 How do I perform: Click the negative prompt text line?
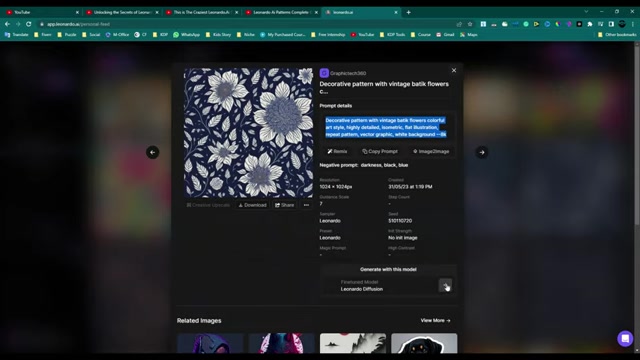(364, 165)
